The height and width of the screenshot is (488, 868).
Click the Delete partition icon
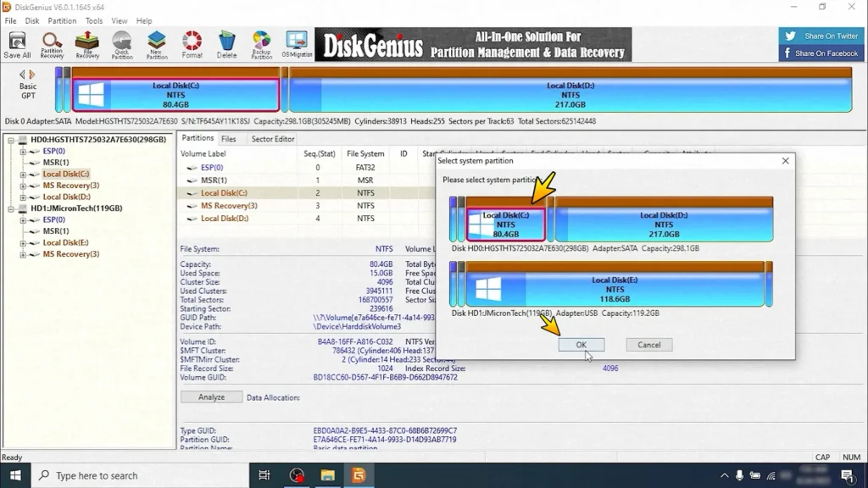click(227, 45)
